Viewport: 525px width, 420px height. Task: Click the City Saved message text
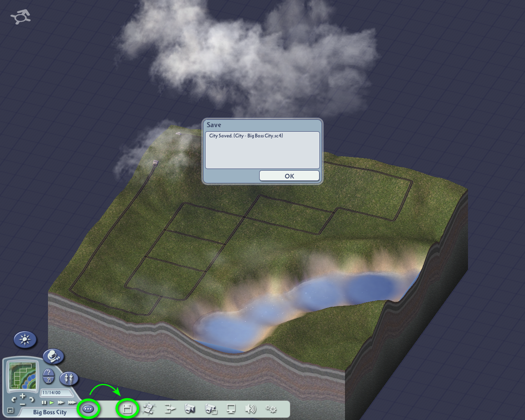pos(246,136)
